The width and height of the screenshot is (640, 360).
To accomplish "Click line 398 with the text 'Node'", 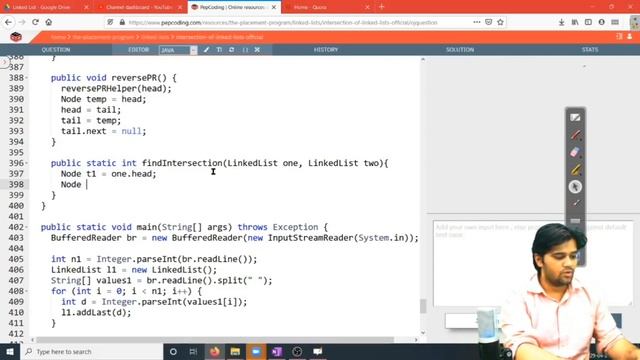I will coord(71,184).
